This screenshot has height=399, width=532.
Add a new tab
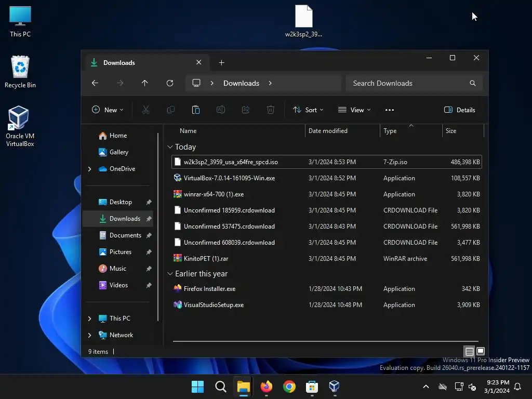pos(221,62)
